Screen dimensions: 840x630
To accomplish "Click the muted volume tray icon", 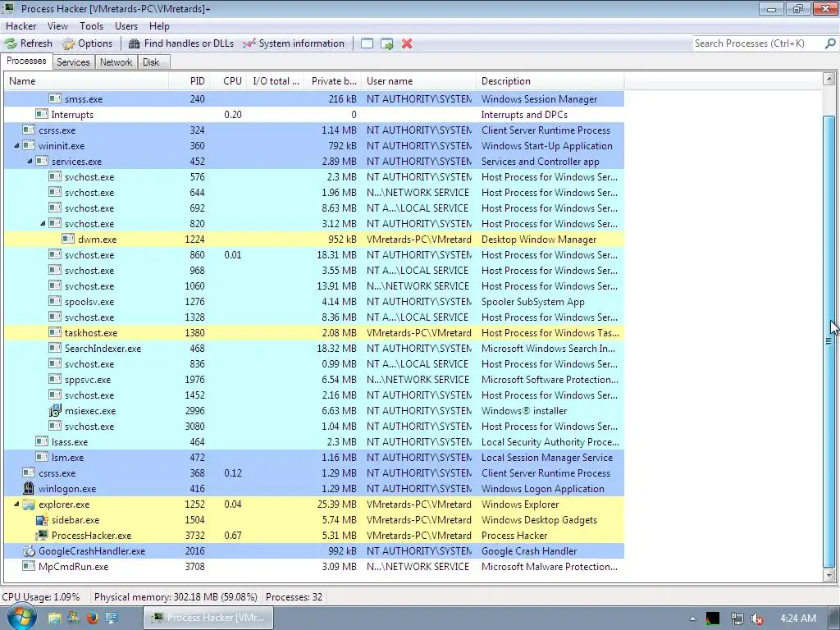I will [x=757, y=619].
